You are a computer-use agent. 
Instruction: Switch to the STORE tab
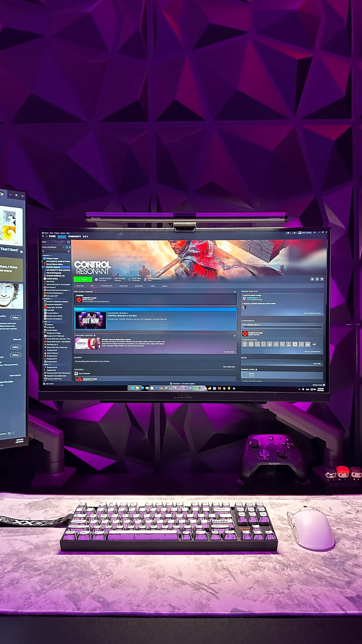click(52, 236)
